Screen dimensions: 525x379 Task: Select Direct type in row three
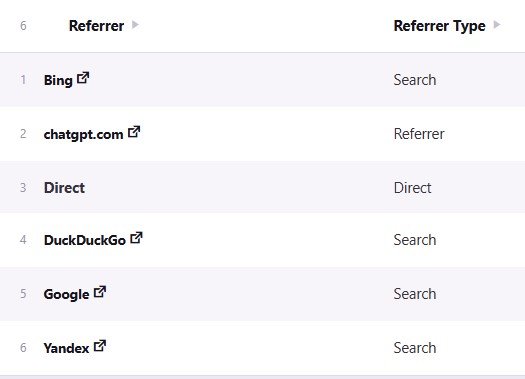pyautogui.click(x=412, y=188)
